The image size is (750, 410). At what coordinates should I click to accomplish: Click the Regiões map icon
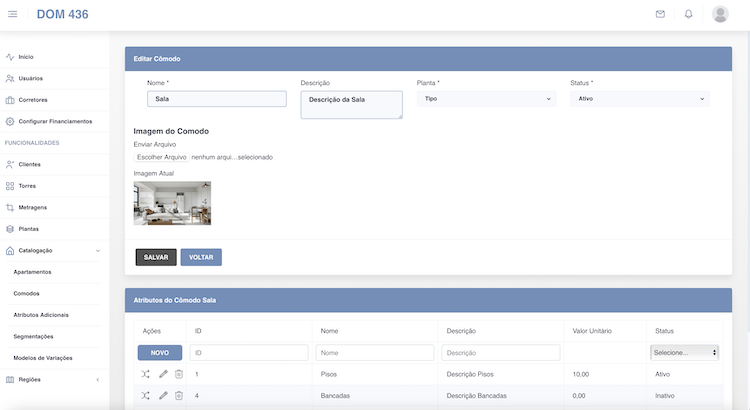(10, 380)
